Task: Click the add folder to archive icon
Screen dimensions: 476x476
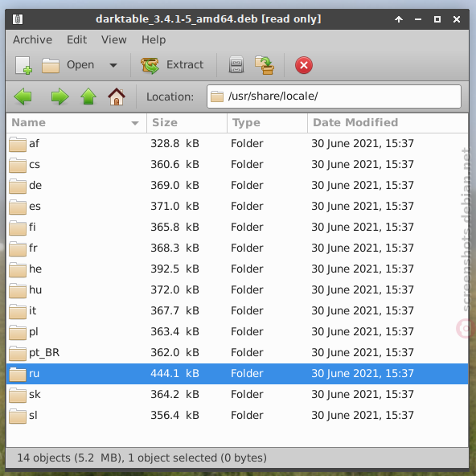Action: tap(265, 65)
